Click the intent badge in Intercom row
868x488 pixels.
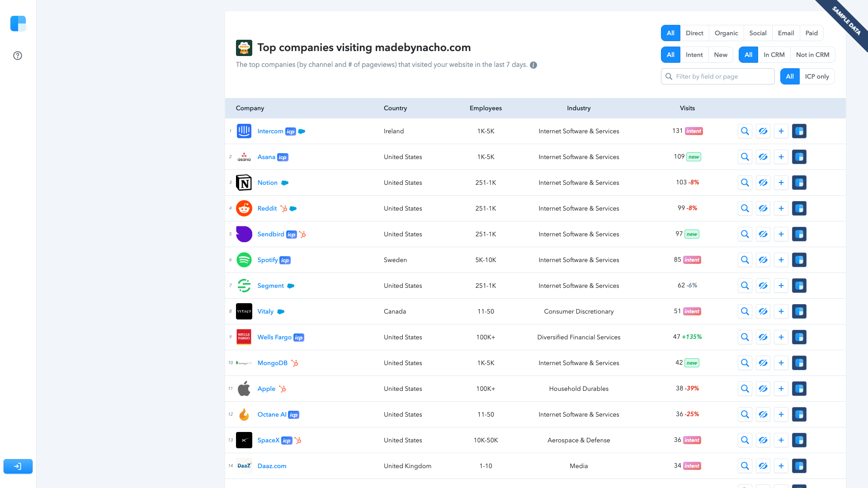tap(694, 131)
